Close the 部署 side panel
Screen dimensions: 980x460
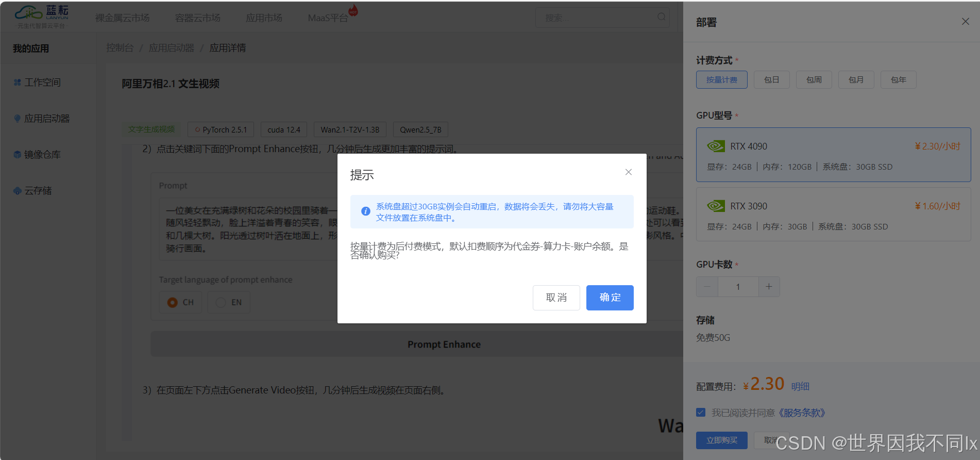click(966, 21)
